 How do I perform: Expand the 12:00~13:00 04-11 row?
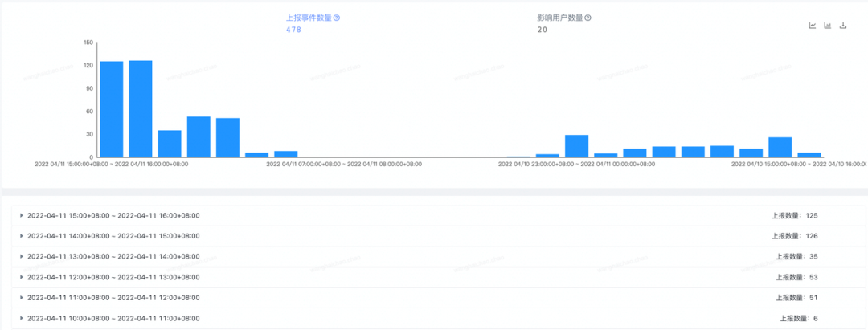point(22,277)
